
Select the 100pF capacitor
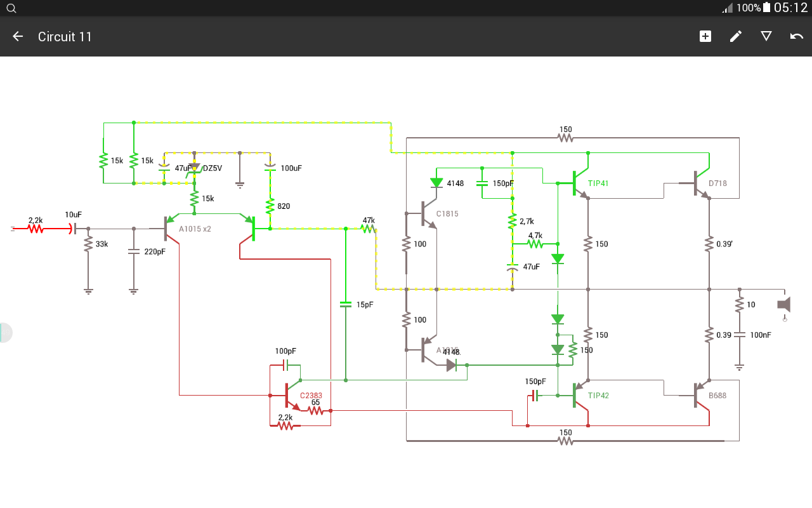coord(285,365)
